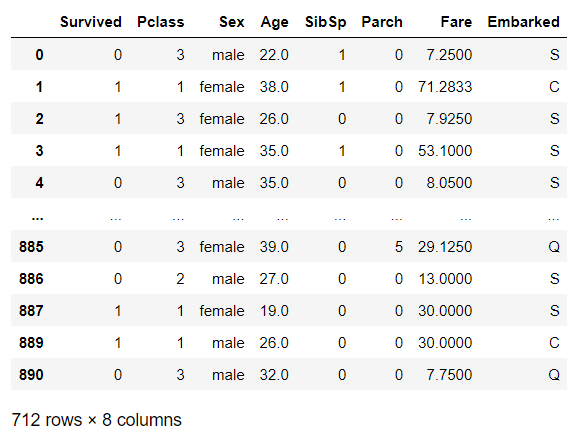Click 'male' in row 889

[228, 343]
